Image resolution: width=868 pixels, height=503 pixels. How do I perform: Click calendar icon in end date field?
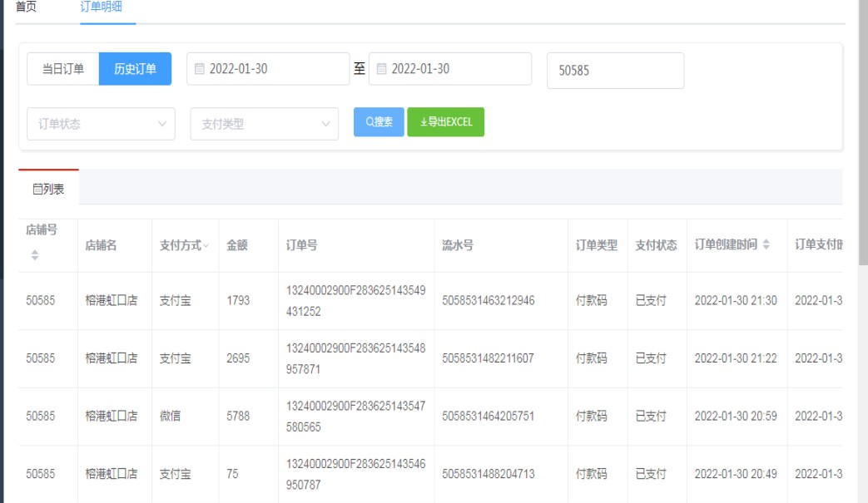(x=382, y=69)
